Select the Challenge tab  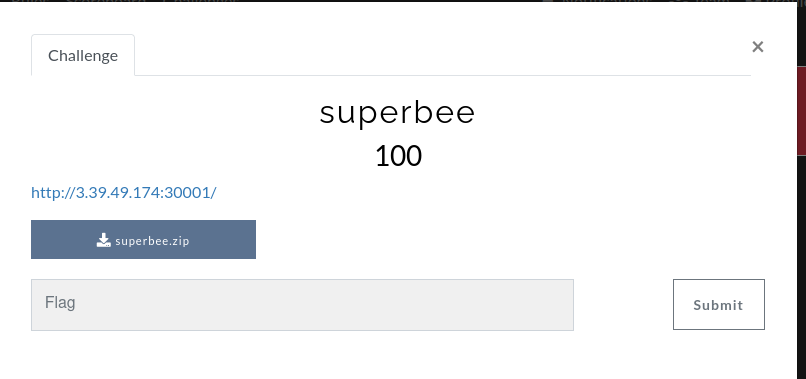[x=83, y=56]
